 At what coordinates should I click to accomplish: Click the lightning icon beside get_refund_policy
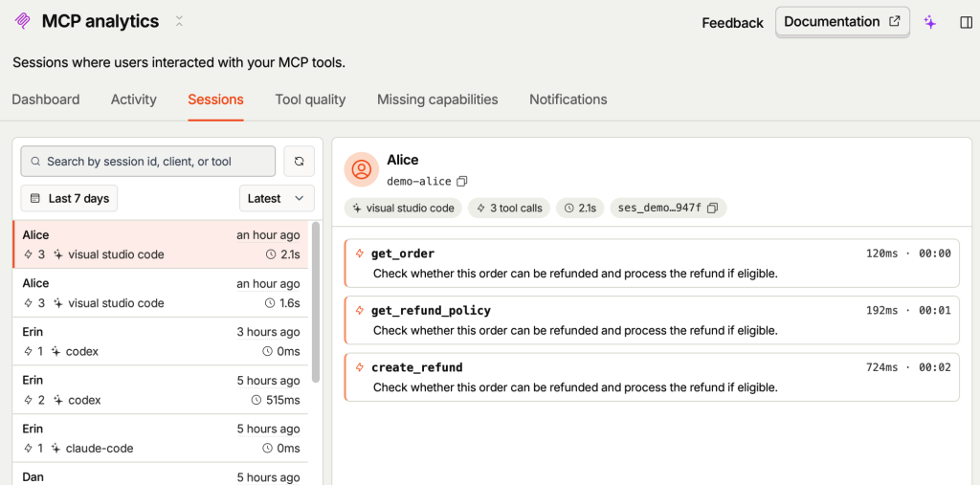(360, 310)
